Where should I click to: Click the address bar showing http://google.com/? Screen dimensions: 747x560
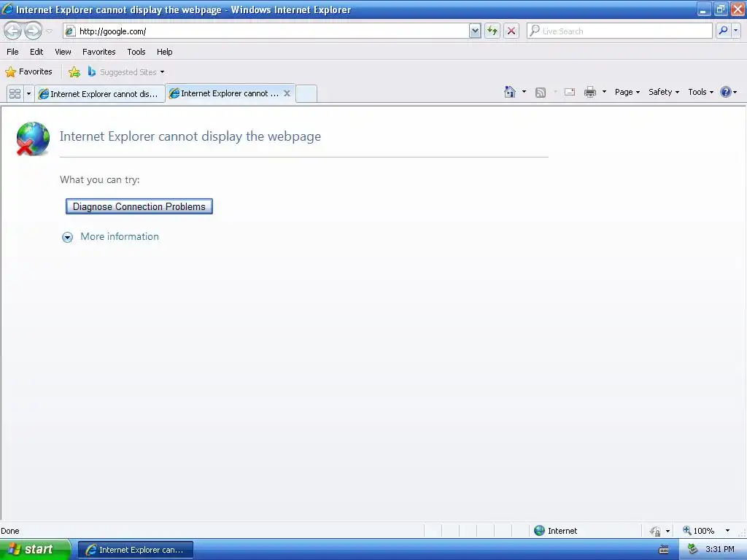266,31
